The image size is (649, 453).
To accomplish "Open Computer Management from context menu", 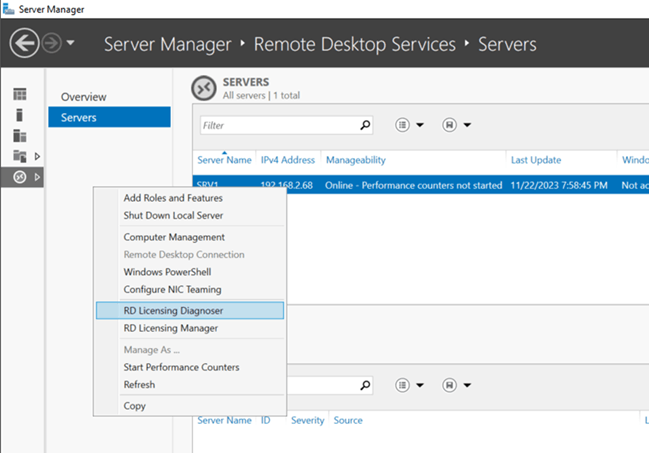I will pos(174,237).
